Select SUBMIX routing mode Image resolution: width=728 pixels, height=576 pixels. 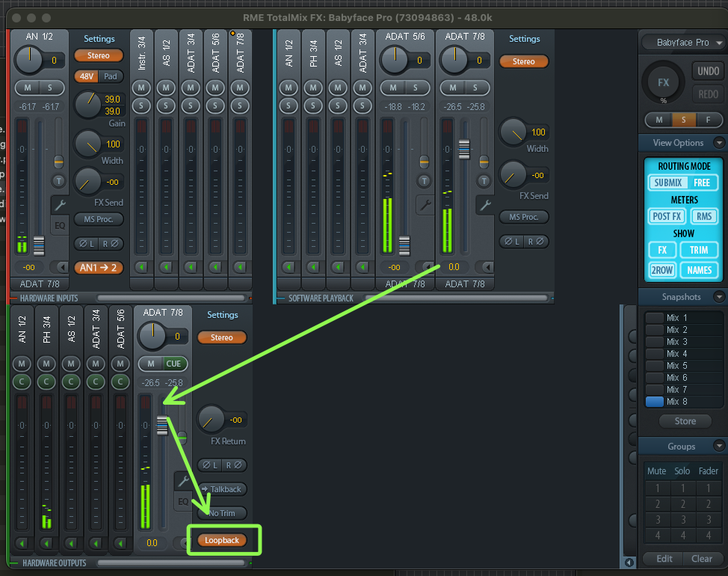[667, 183]
